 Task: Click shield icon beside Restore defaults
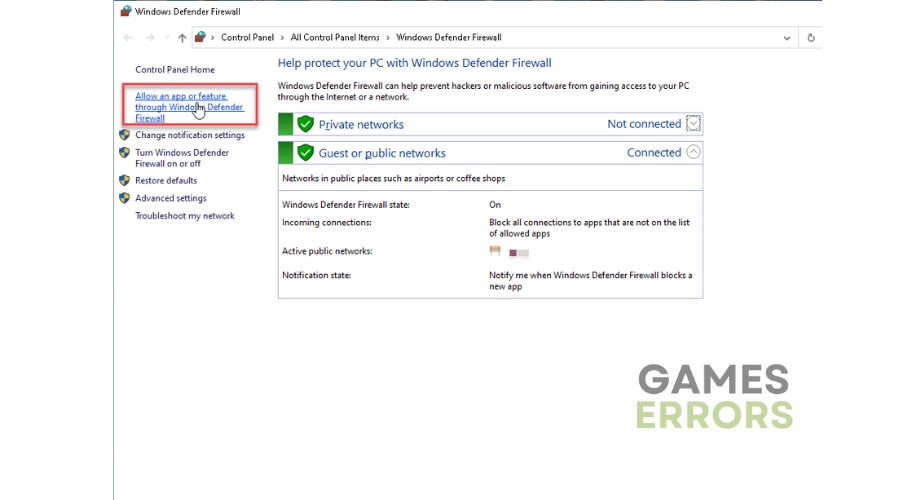125,180
